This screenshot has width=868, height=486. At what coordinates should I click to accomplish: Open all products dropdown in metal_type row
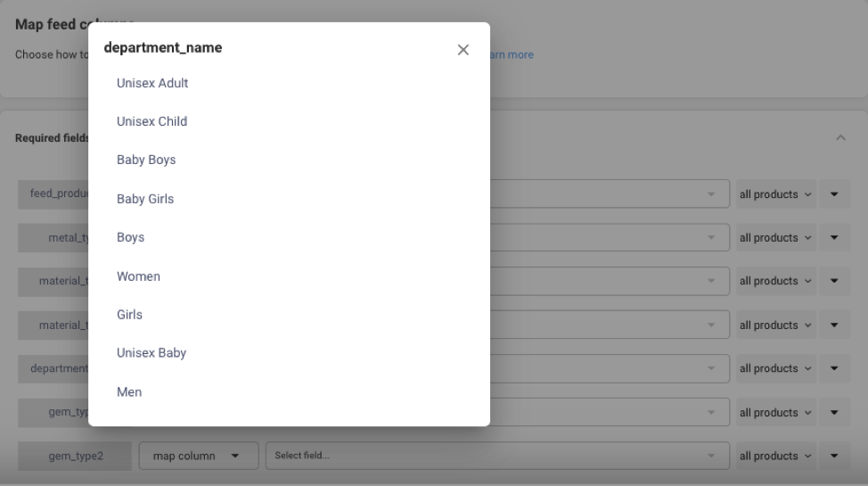pos(775,238)
